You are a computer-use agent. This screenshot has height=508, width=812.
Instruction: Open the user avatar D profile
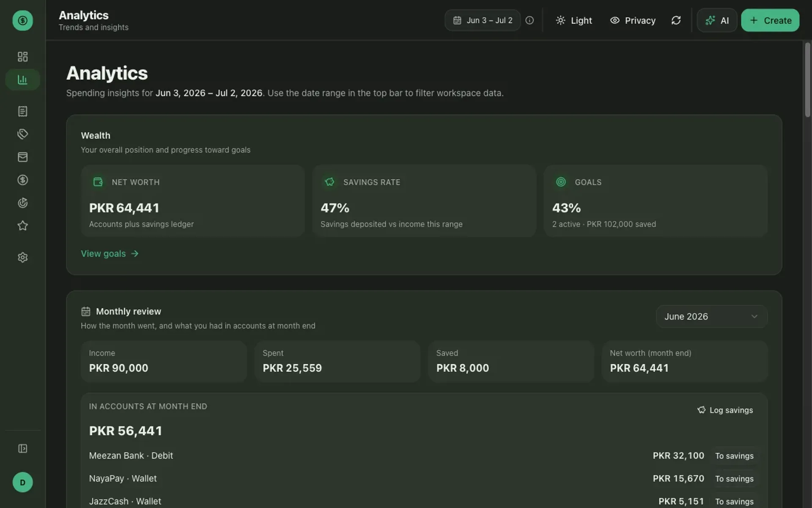pos(22,482)
